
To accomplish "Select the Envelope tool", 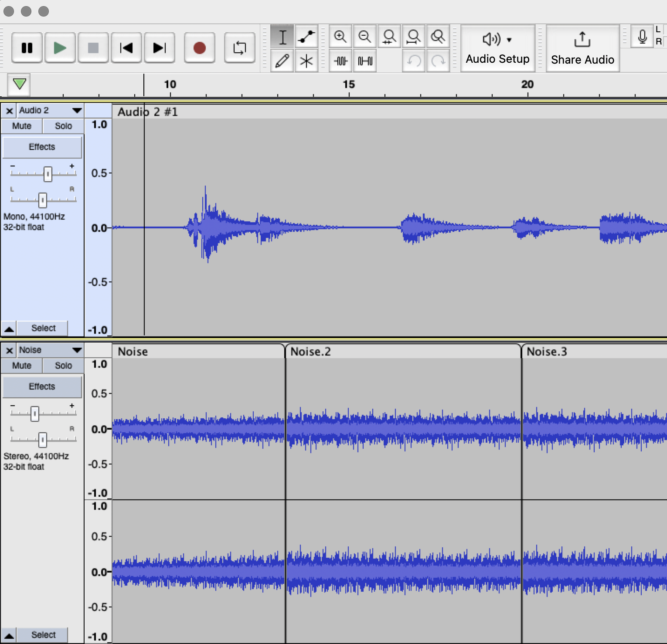I will [x=306, y=37].
